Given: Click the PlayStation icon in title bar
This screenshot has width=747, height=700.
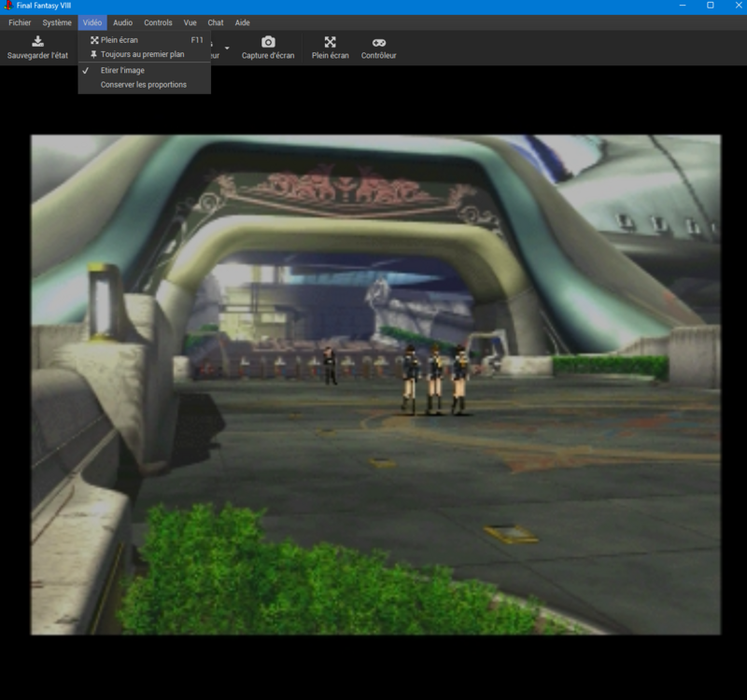Looking at the screenshot, I should pyautogui.click(x=7, y=6).
